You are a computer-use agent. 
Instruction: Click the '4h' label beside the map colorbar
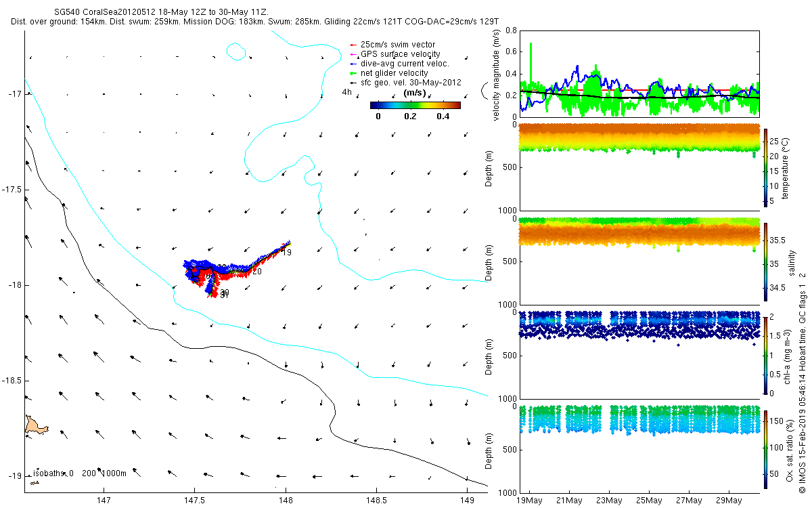tap(347, 91)
